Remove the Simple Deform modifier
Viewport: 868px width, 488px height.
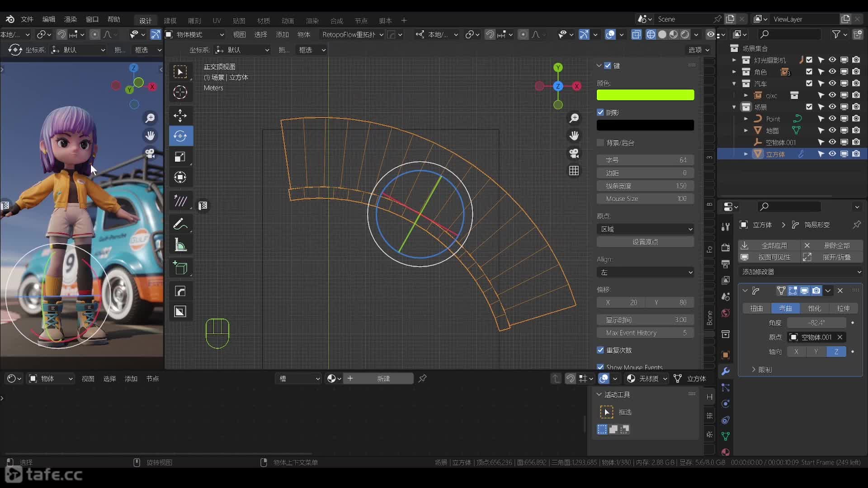840,291
